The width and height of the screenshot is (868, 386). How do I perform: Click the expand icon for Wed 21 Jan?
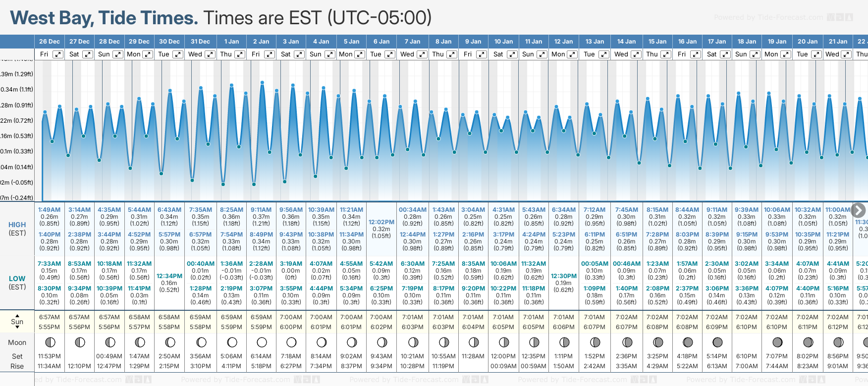tap(847, 54)
